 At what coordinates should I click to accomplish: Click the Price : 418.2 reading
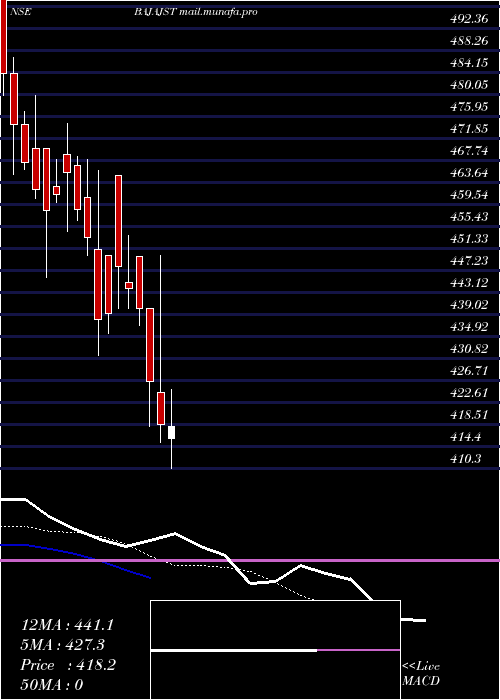click(68, 665)
